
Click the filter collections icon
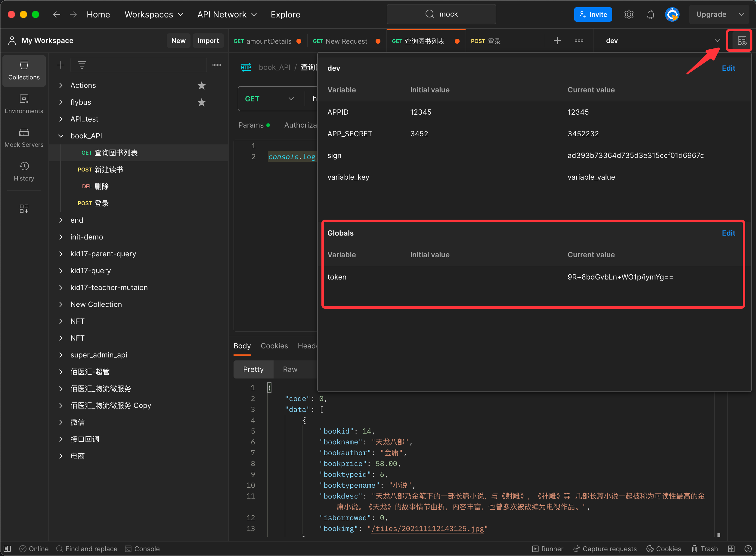[x=82, y=65]
